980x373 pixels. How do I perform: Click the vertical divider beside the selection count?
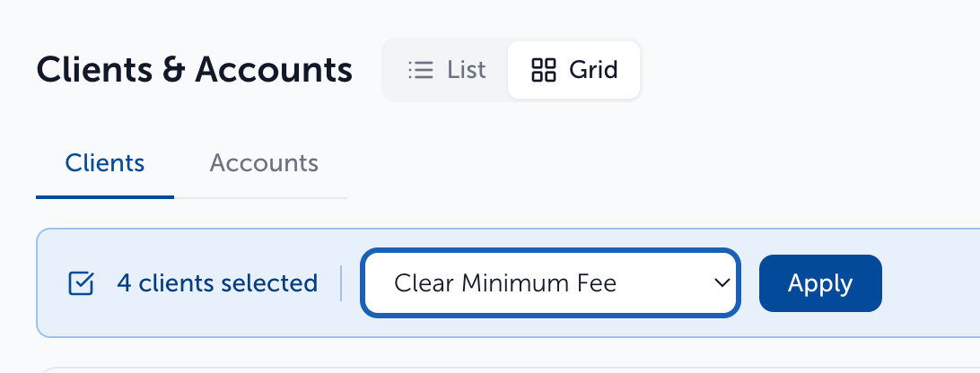click(341, 283)
